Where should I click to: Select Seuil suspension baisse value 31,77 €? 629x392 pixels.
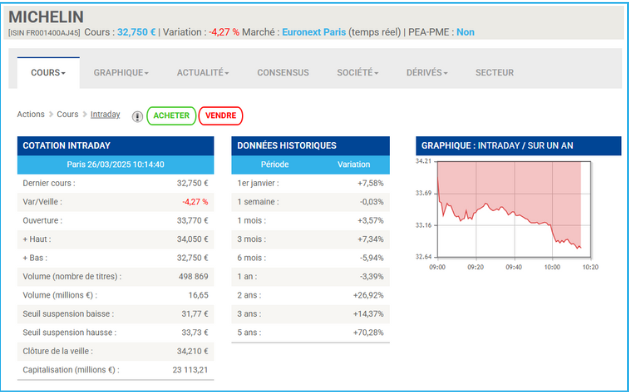pyautogui.click(x=195, y=314)
